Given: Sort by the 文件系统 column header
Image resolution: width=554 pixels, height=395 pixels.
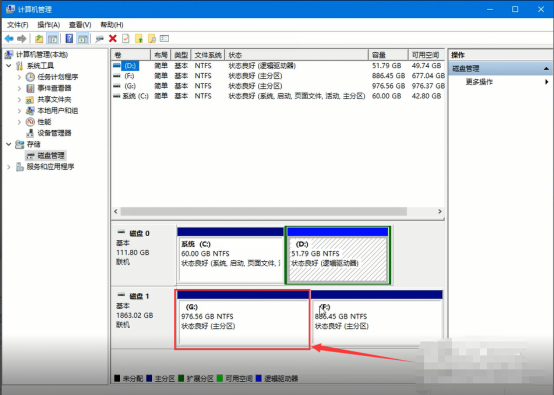Looking at the screenshot, I should point(208,55).
